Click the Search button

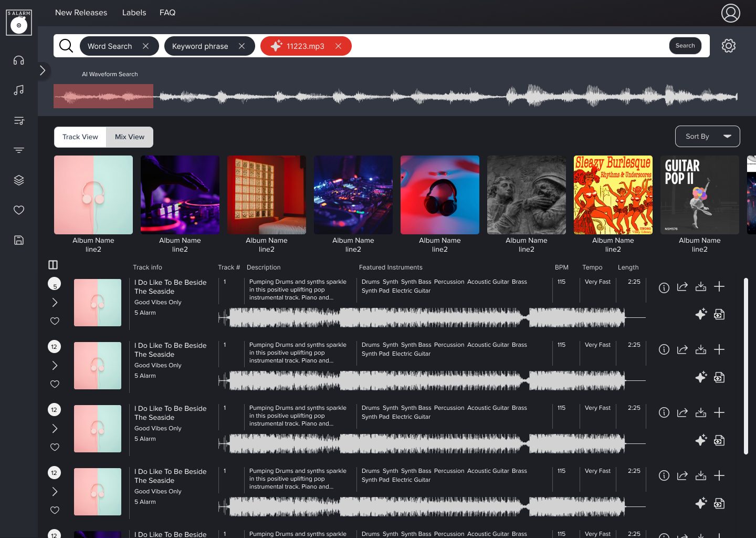[685, 46]
